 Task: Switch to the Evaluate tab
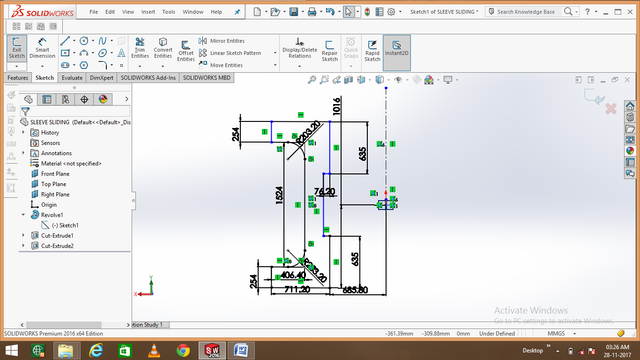[72, 78]
